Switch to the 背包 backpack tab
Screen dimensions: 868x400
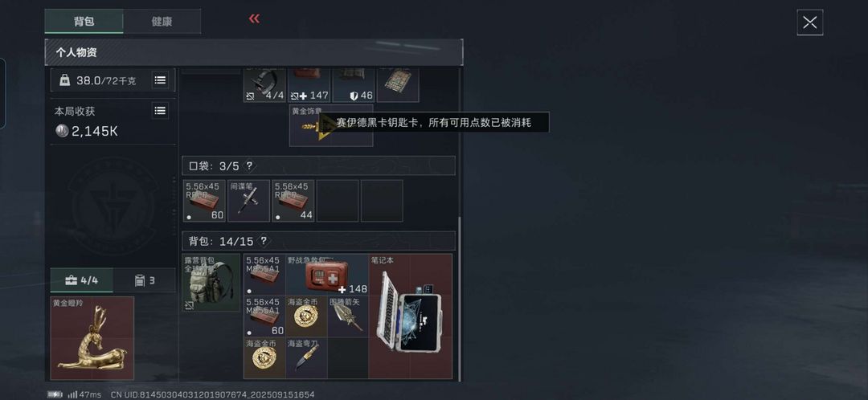pyautogui.click(x=84, y=22)
